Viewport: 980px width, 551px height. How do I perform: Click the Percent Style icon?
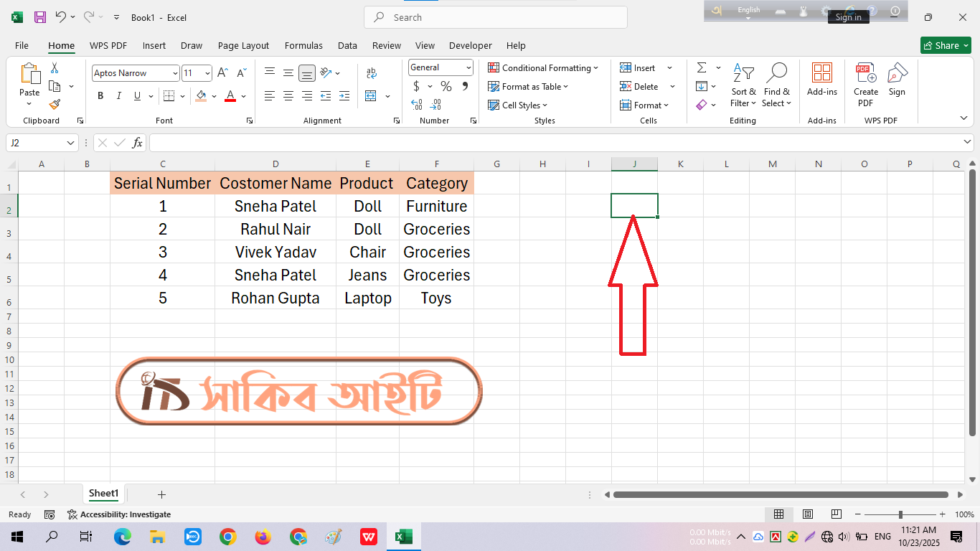tap(446, 87)
